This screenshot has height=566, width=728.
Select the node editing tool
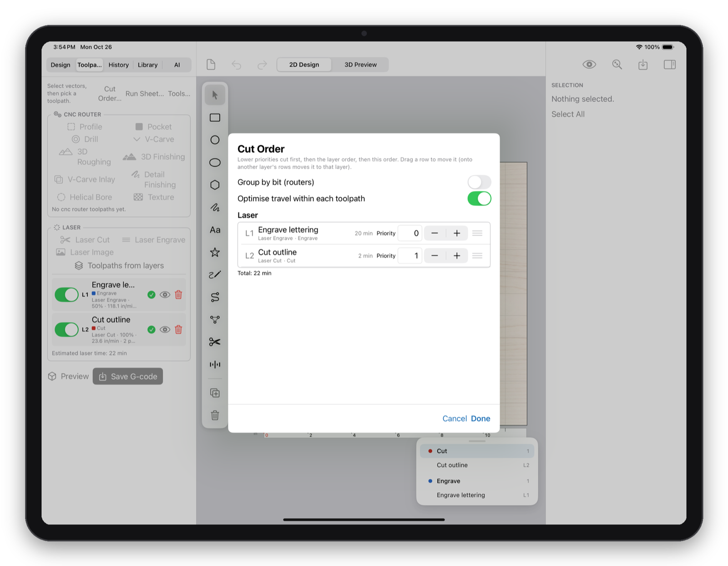215,320
